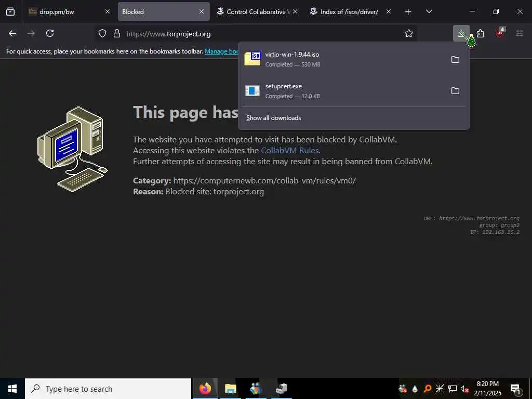Bookmark this page with star icon
Screen dimensions: 532x399
coord(409,33)
